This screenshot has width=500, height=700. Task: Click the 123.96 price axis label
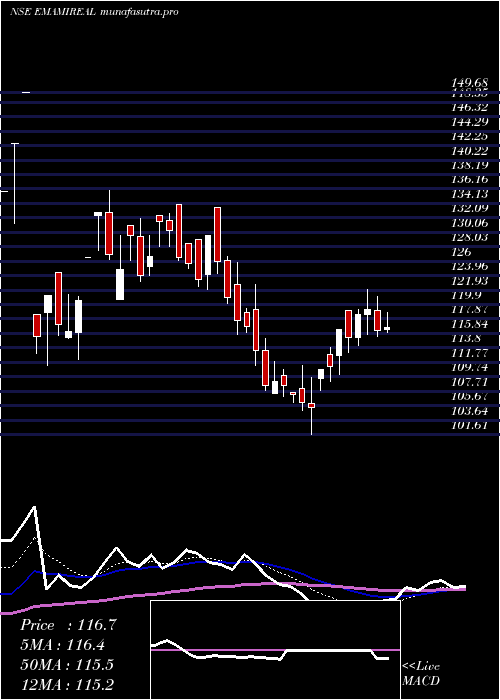tap(470, 267)
